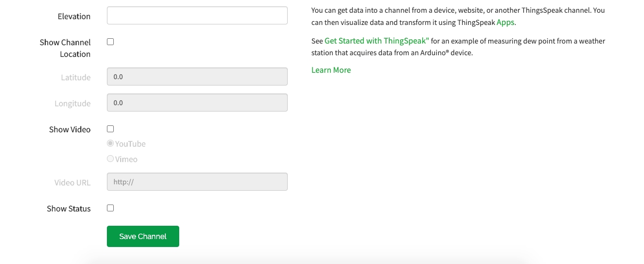Click the Elevation field label
The image size is (644, 264).
point(74,16)
